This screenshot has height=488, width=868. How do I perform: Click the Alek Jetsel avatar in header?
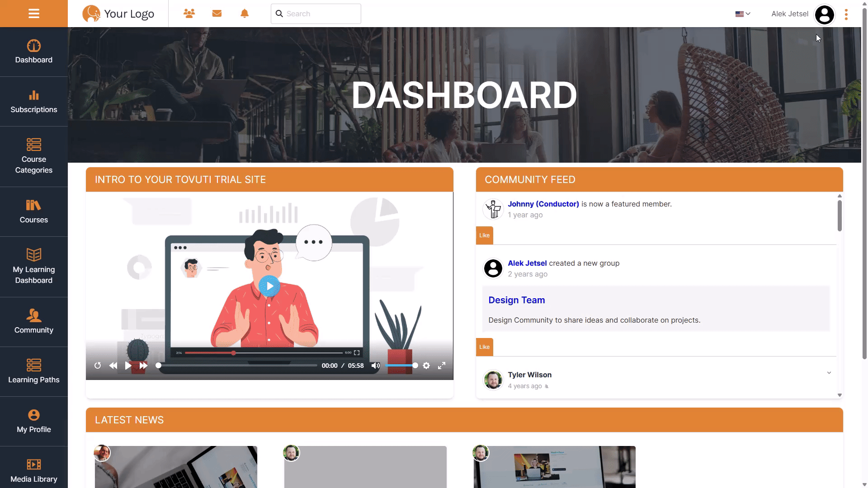(825, 14)
